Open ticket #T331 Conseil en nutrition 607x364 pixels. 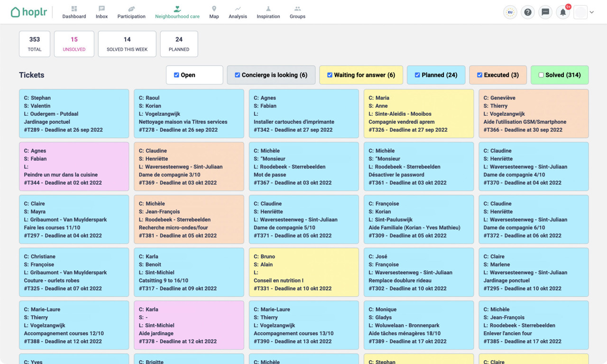(304, 272)
